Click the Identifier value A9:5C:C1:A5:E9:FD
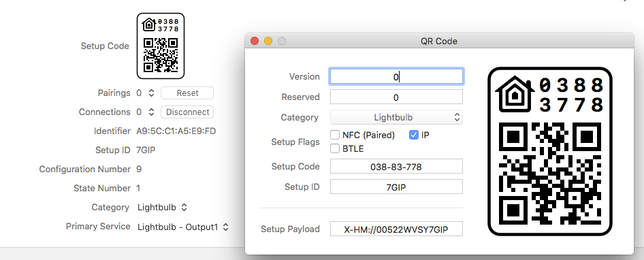Image resolution: width=644 pixels, height=260 pixels. coord(176,131)
